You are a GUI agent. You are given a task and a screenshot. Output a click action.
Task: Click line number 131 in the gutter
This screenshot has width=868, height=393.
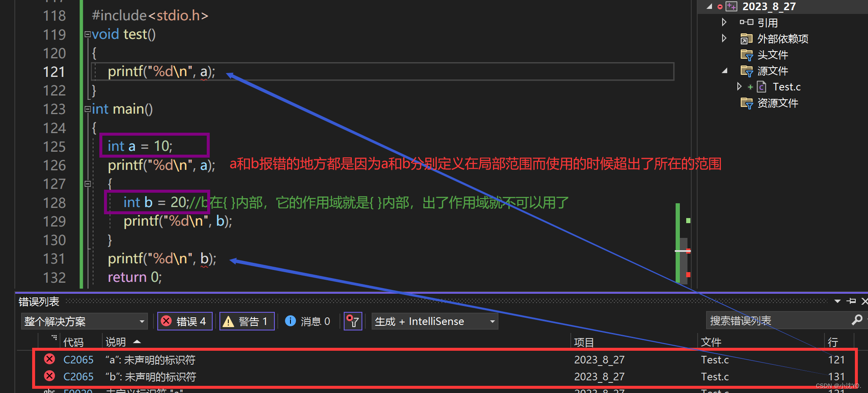coord(54,259)
